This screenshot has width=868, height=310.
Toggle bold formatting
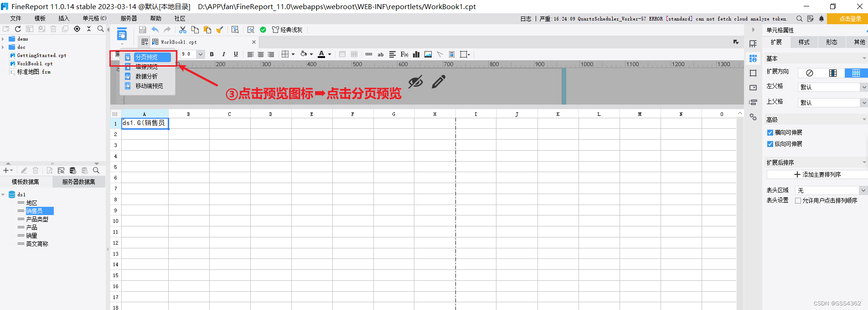212,54
